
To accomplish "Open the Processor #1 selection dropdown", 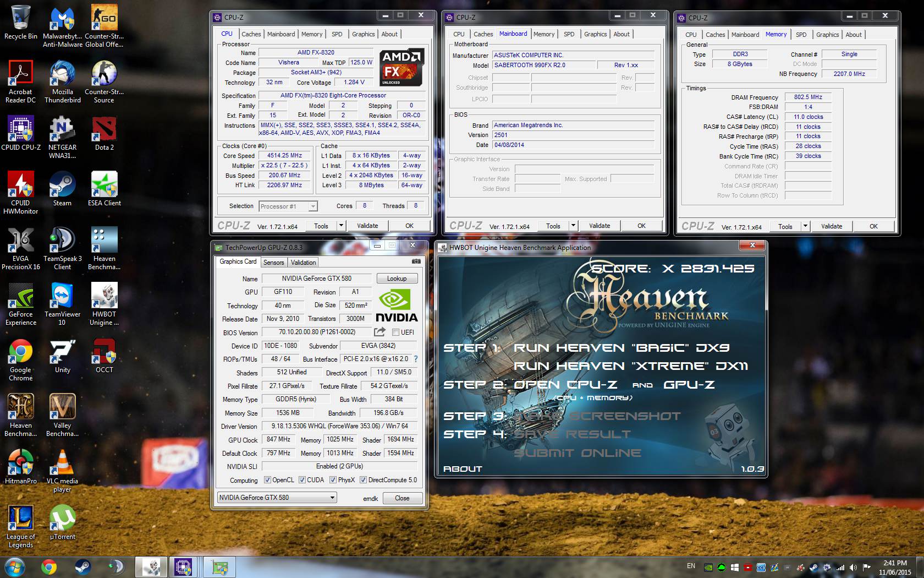I will (x=288, y=206).
